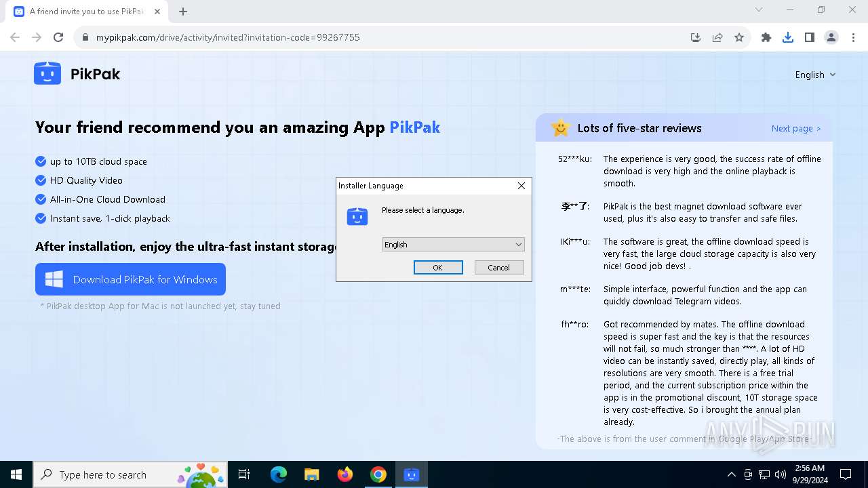
Task: Open the Chrome extensions puzzle icon
Action: click(766, 37)
